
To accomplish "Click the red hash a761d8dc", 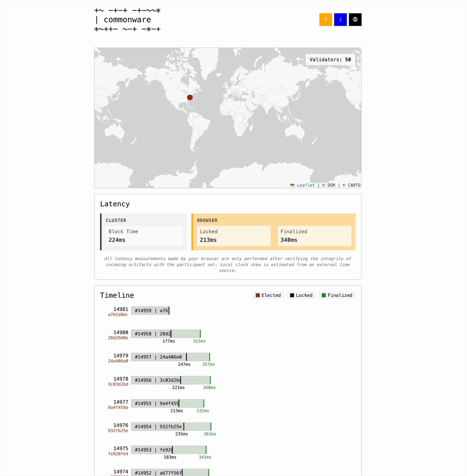I will pyautogui.click(x=118, y=315).
